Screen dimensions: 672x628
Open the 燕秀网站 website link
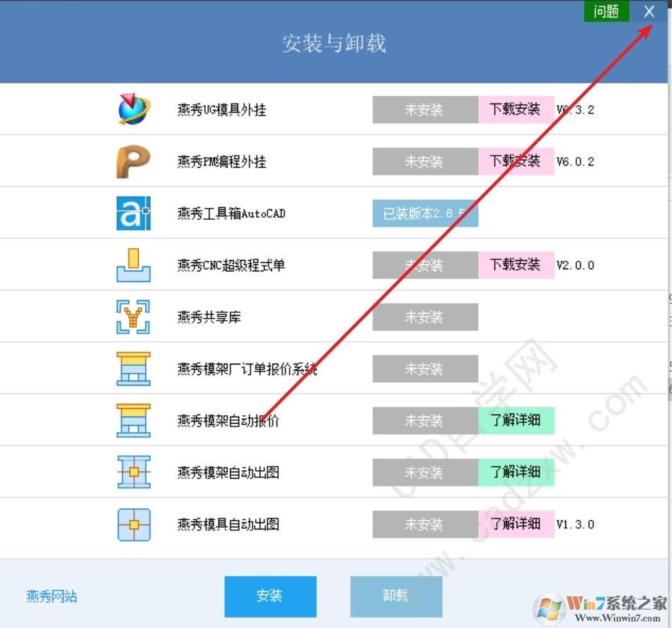[x=50, y=596]
